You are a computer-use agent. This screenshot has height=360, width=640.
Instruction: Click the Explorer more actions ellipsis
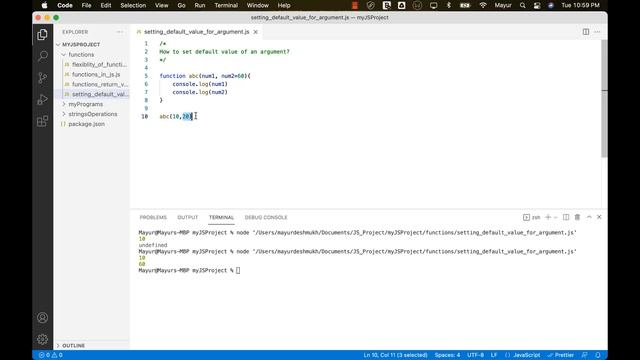coord(120,32)
